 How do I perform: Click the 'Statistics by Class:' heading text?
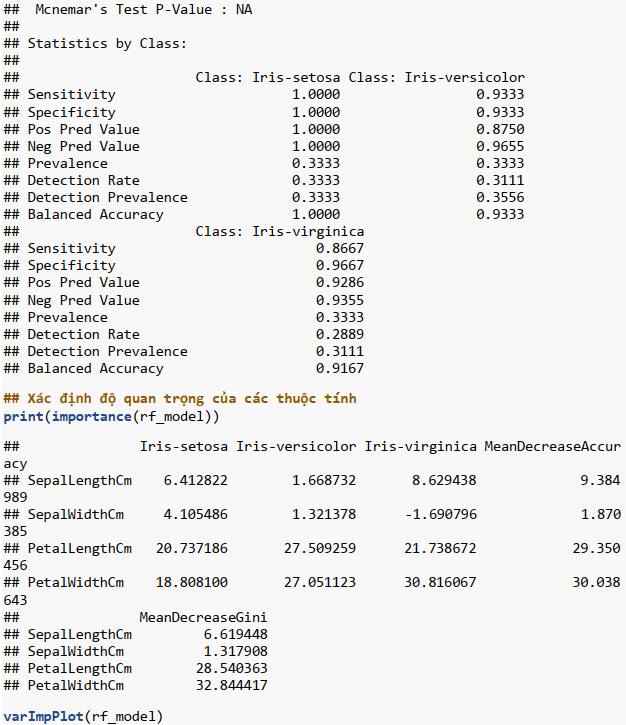click(x=107, y=43)
